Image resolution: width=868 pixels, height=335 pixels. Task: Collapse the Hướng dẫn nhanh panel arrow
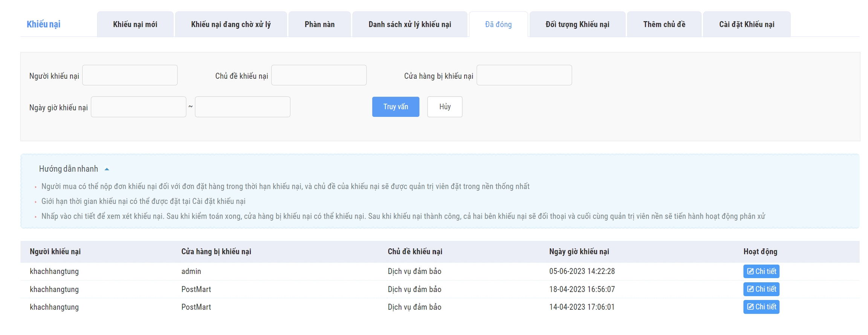pyautogui.click(x=107, y=169)
